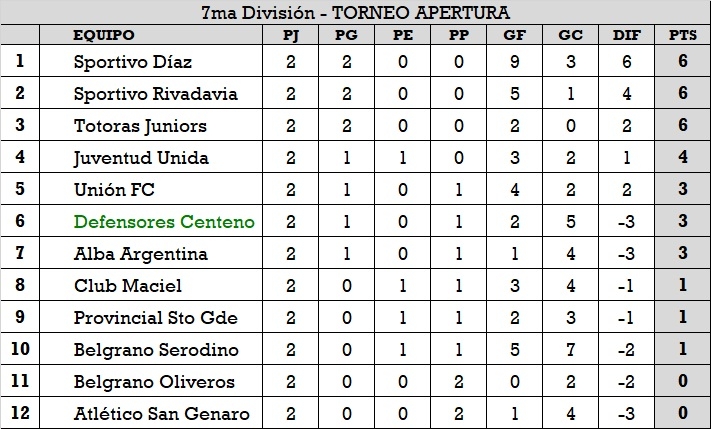This screenshot has width=711, height=429.
Task: Click the GF column header
Action: coord(511,36)
